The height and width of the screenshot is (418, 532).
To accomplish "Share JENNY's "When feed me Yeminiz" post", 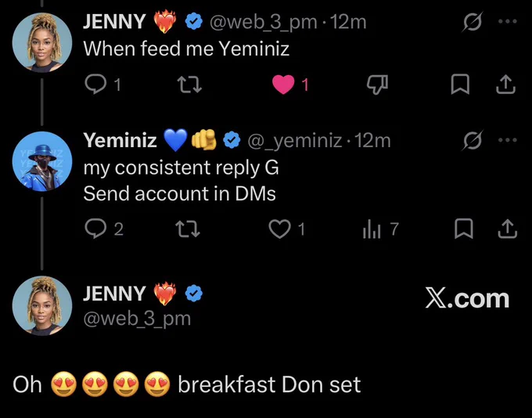I will 505,85.
